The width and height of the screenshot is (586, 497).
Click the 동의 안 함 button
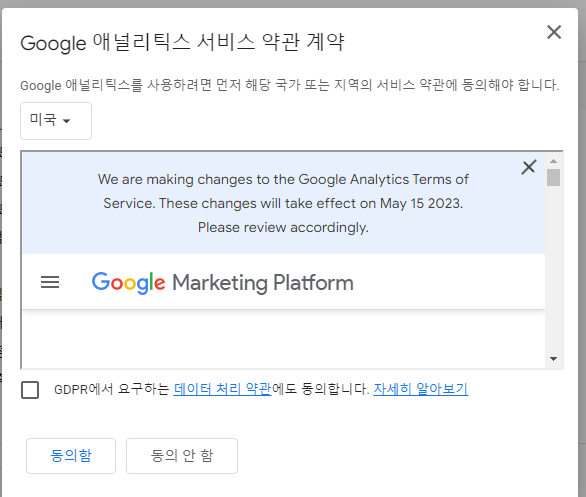click(182, 456)
